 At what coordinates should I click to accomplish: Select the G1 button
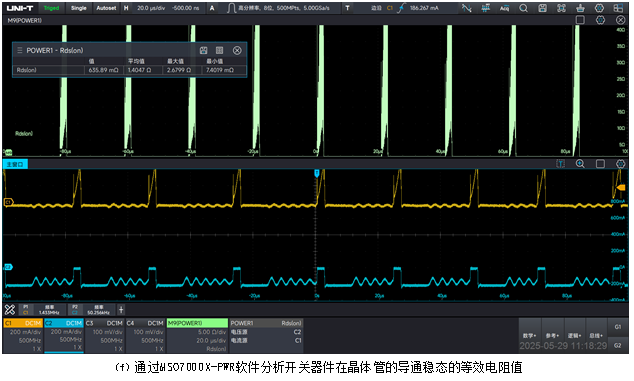pos(618,327)
